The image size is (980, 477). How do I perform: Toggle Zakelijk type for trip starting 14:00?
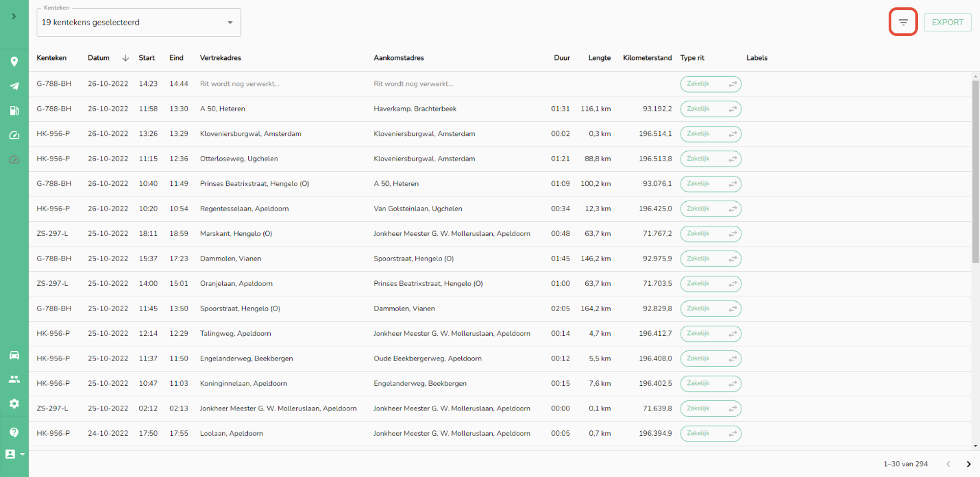tap(711, 284)
